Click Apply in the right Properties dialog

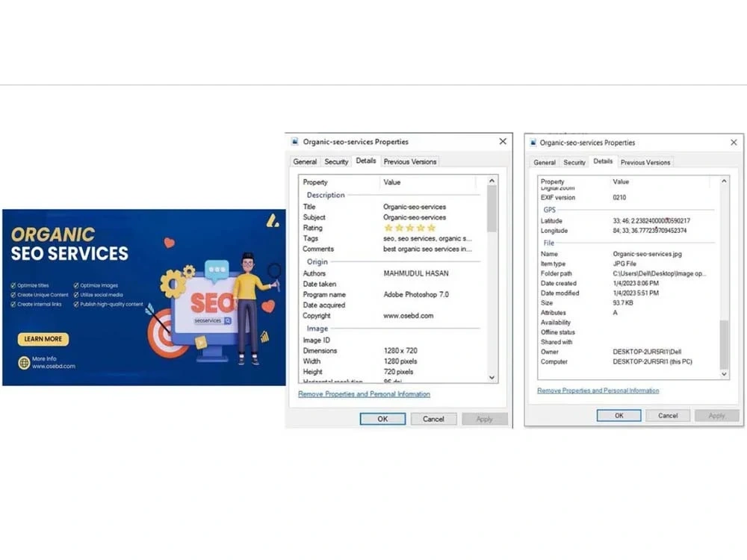click(x=716, y=415)
